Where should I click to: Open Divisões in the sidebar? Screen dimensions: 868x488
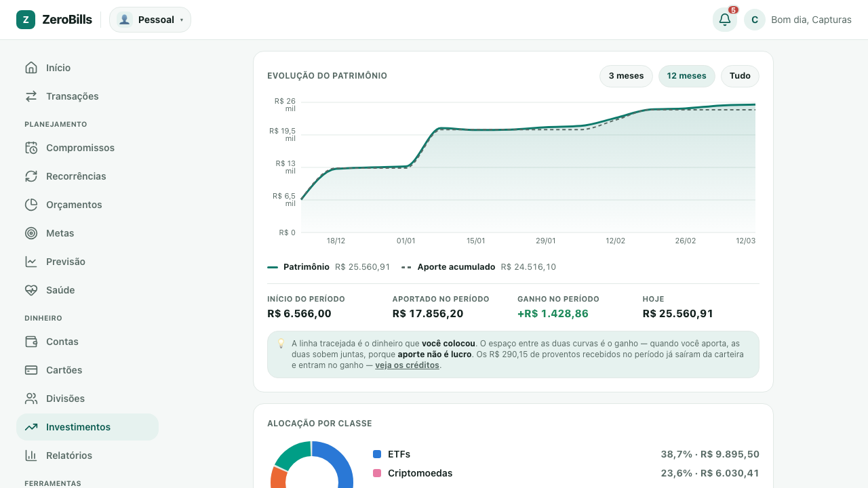87,399
